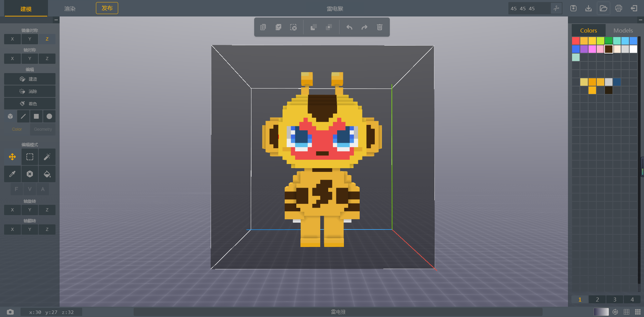Click the clipboard checkmark icon
Screen dimensions: 644x317
pos(278,27)
